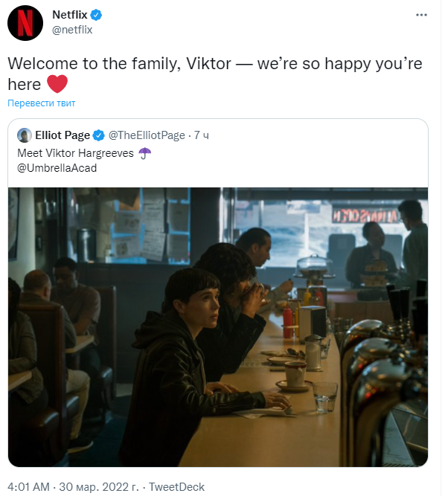Click the '4:01 AM' timestamp
The image size is (448, 496).
point(28,486)
